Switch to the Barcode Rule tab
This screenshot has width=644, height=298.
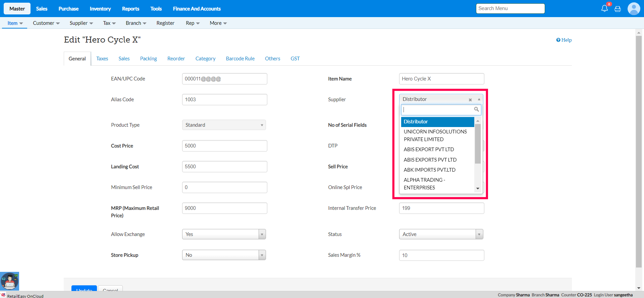[x=240, y=59]
